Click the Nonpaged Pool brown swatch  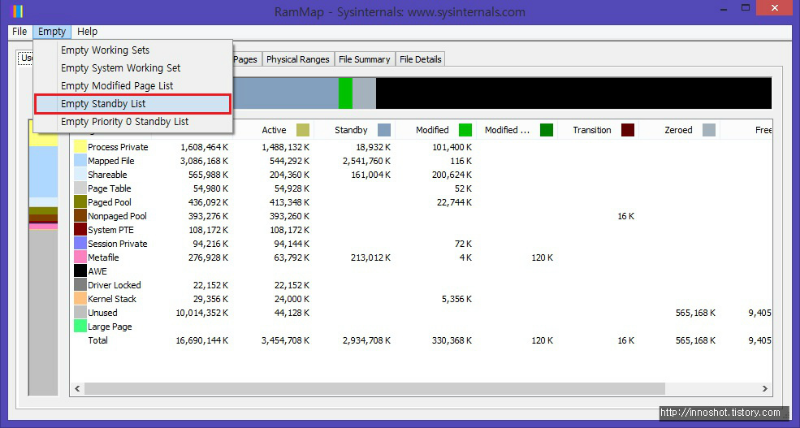pos(80,216)
